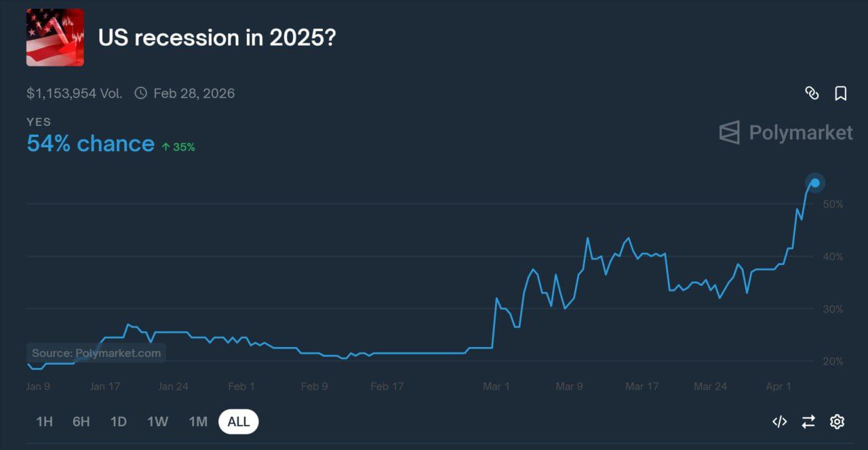
Task: Switch chart to 1W range
Action: pos(157,422)
